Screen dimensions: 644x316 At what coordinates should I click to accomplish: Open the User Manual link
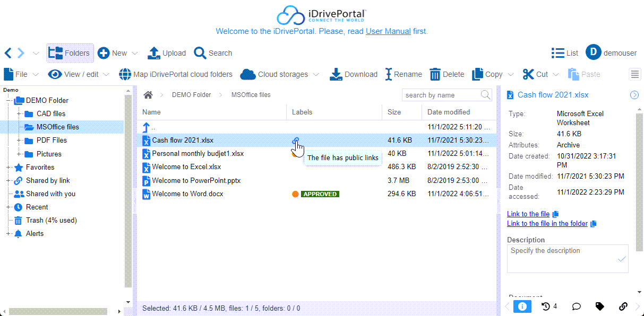388,31
